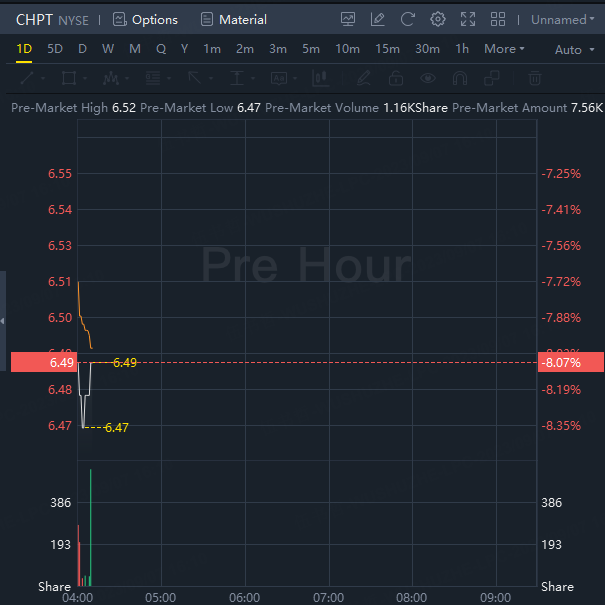
Task: Open the chart indicators monitor icon
Action: (x=348, y=19)
